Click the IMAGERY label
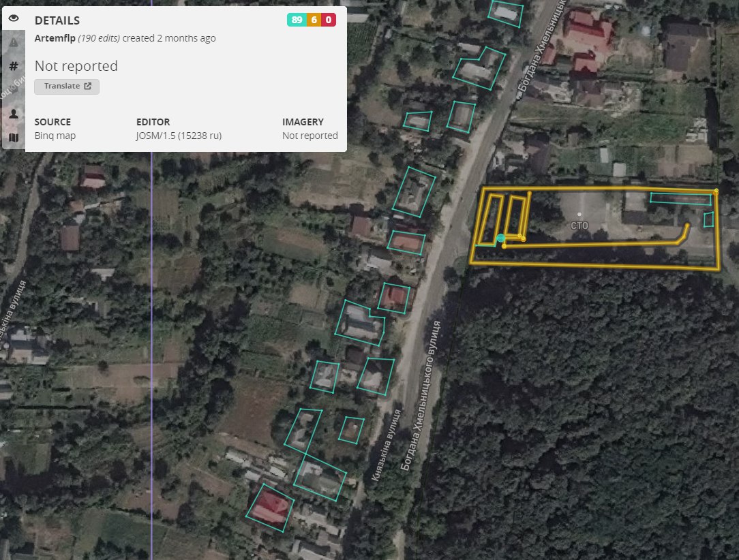739x560 pixels. (x=303, y=122)
